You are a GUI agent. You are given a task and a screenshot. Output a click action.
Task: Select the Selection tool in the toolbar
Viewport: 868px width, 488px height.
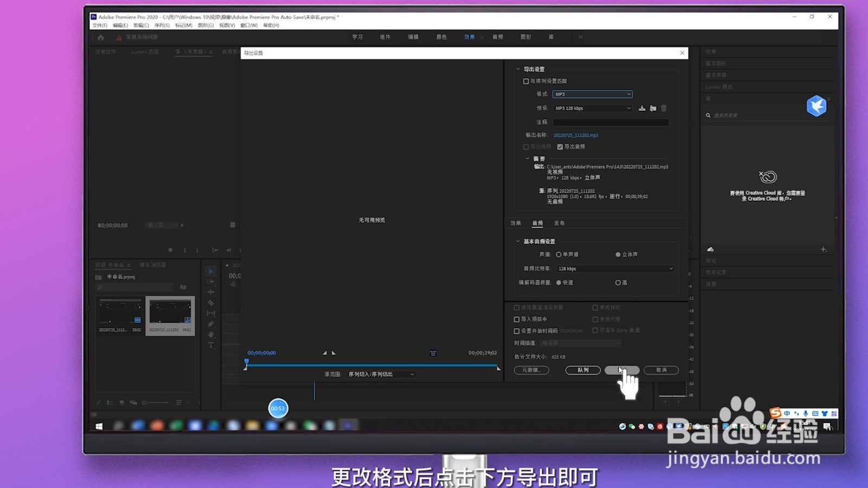coord(211,271)
